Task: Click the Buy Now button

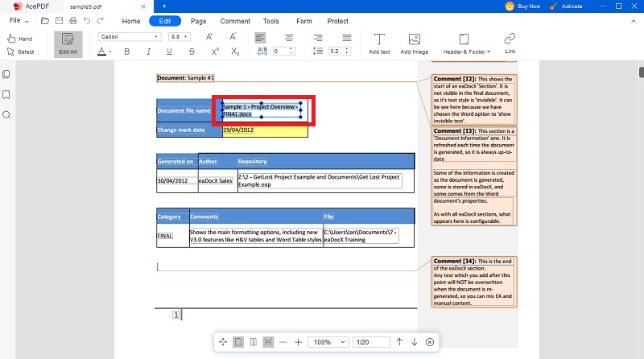Action: point(522,6)
